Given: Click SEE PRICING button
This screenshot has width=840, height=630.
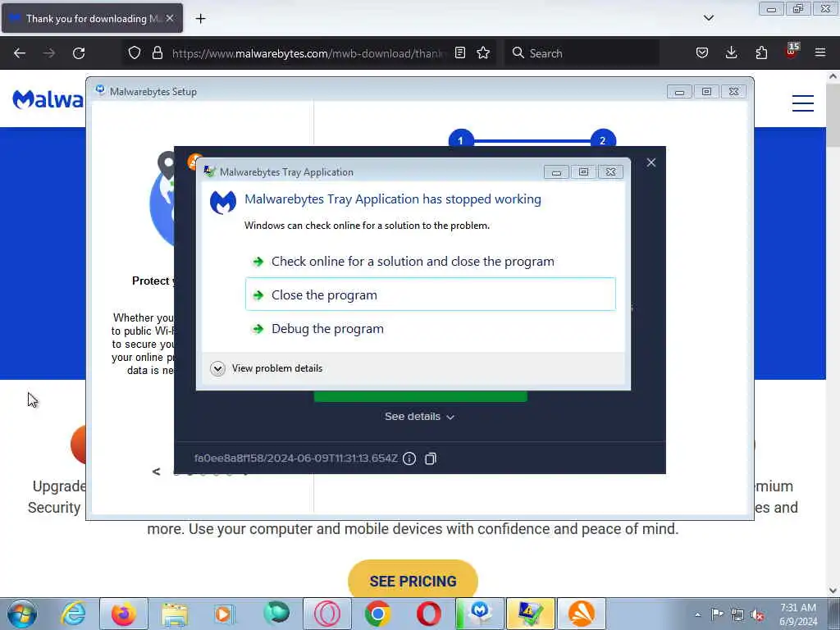Looking at the screenshot, I should pos(413,581).
